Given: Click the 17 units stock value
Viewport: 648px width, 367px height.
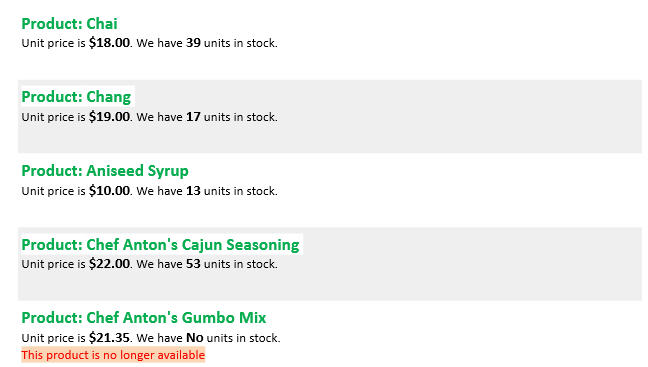Looking at the screenshot, I should (193, 117).
